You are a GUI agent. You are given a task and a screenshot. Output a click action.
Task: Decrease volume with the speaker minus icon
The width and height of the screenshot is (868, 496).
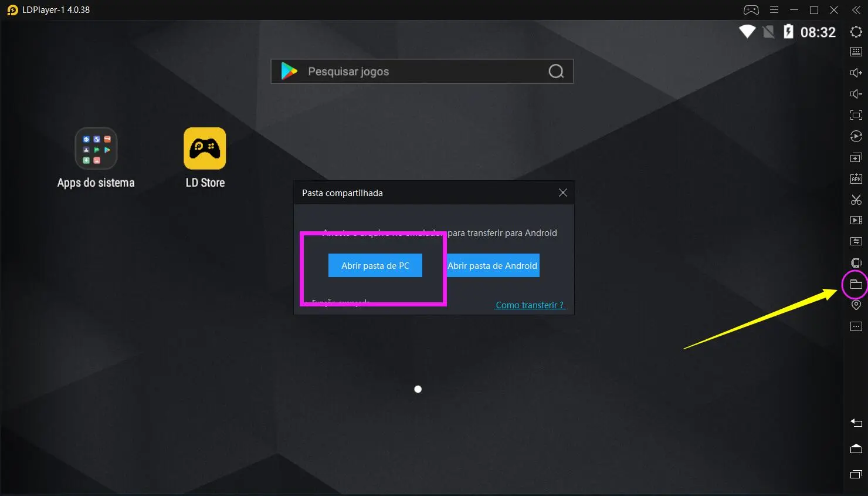tap(856, 94)
